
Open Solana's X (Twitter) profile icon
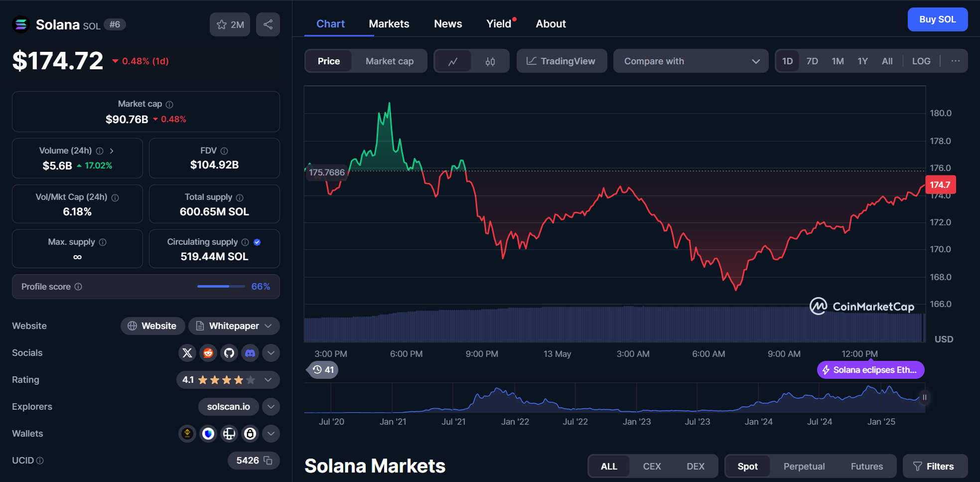coord(187,352)
